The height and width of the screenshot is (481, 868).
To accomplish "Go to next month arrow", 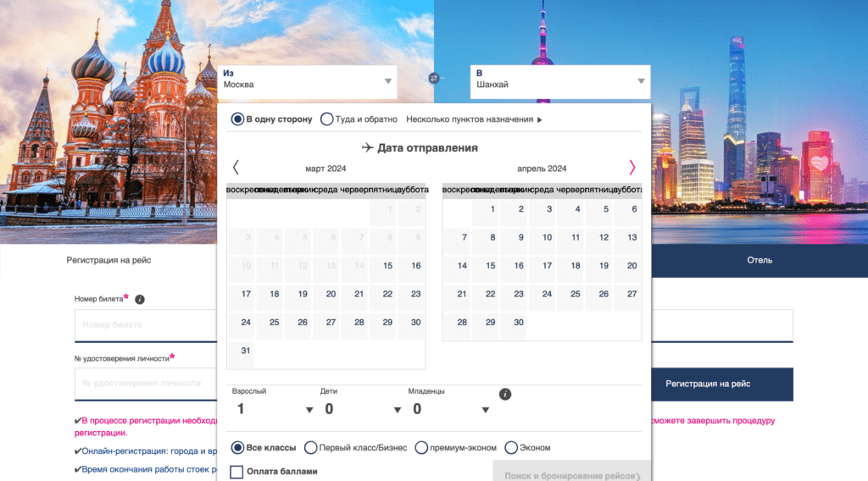I will click(632, 168).
